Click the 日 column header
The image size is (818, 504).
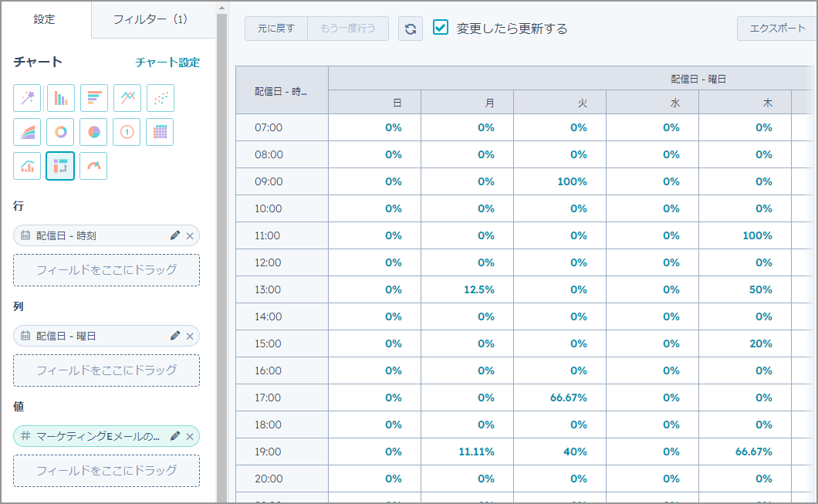click(374, 102)
